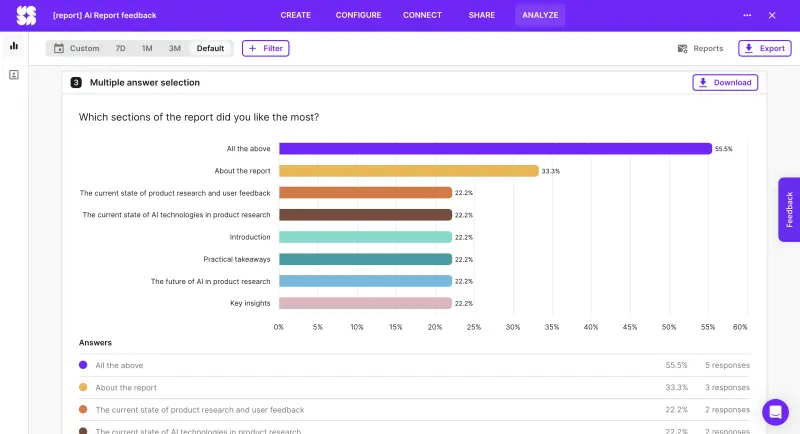Click the orange legend dot for product research feedback
This screenshot has height=434, width=800.
[x=83, y=409]
